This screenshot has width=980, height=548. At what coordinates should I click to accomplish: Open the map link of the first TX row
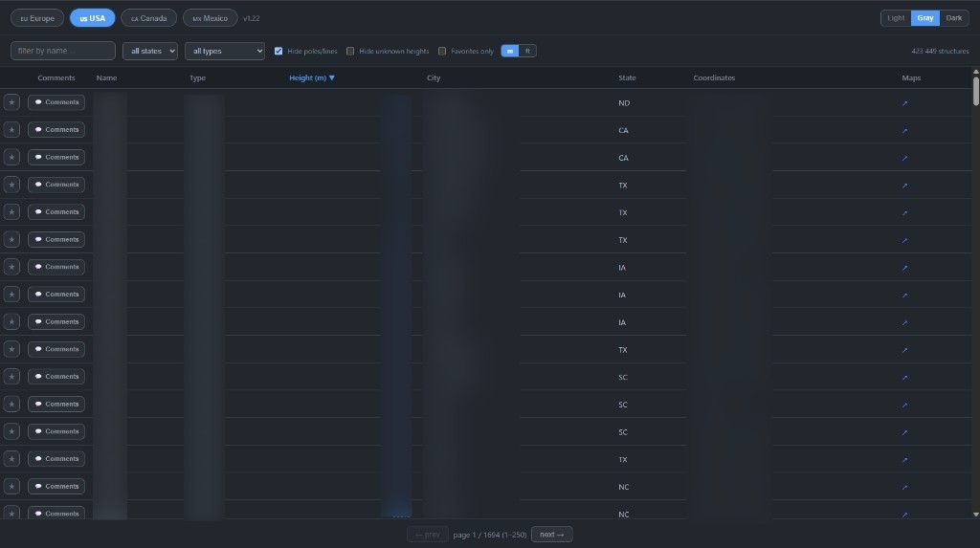[x=904, y=186]
